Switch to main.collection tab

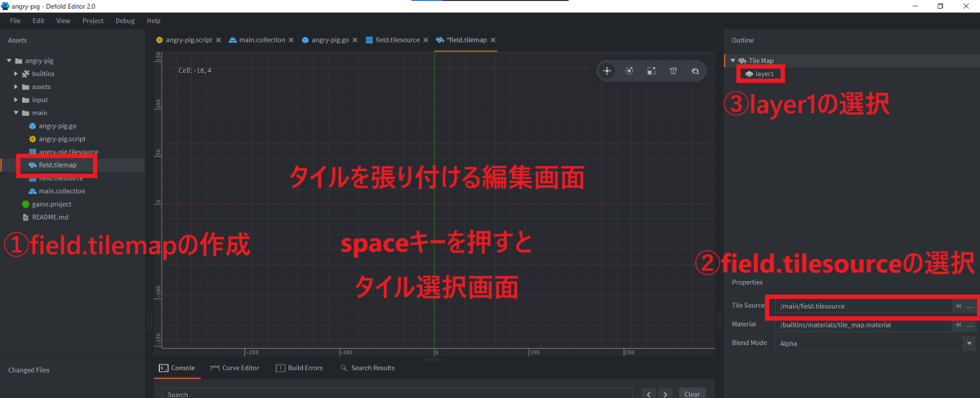pyautogui.click(x=256, y=39)
